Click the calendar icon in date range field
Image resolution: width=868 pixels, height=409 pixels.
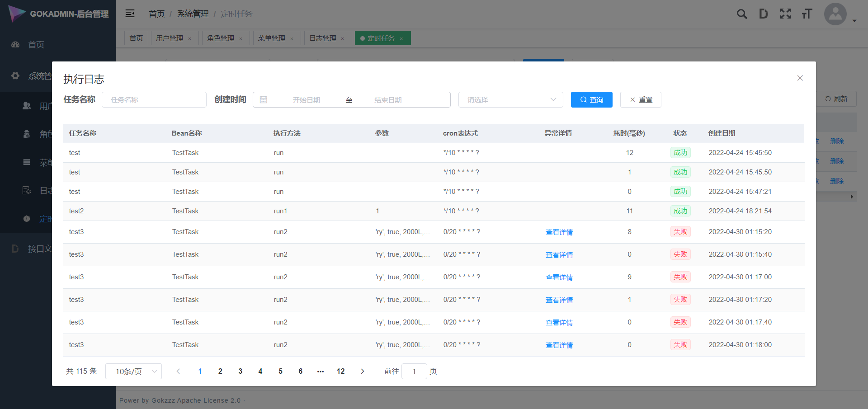tap(264, 100)
